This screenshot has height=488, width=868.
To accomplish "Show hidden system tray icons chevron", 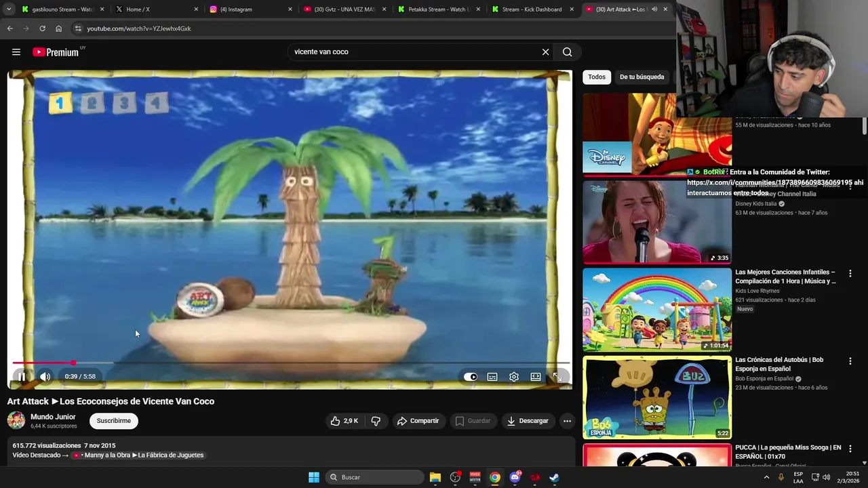I will pos(766,477).
